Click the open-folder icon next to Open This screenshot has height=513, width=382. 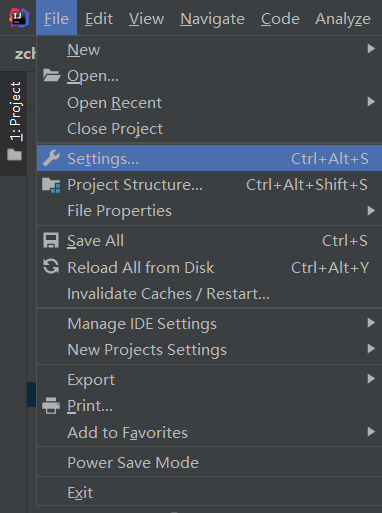51,76
